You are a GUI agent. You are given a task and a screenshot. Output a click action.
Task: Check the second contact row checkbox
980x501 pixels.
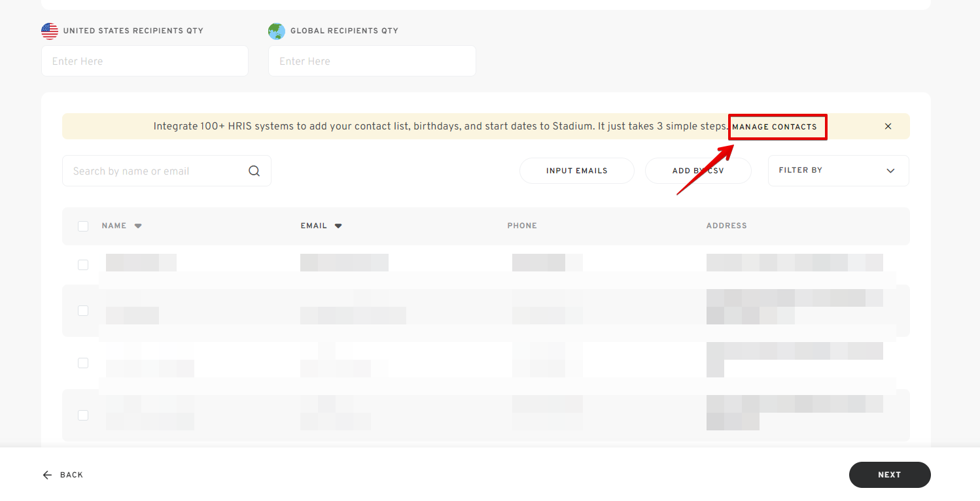click(83, 311)
